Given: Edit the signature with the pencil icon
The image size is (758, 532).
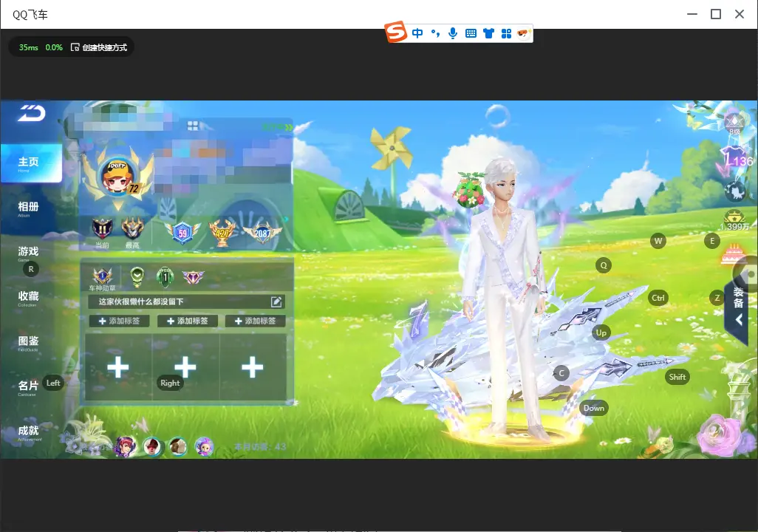Looking at the screenshot, I should tap(276, 301).
